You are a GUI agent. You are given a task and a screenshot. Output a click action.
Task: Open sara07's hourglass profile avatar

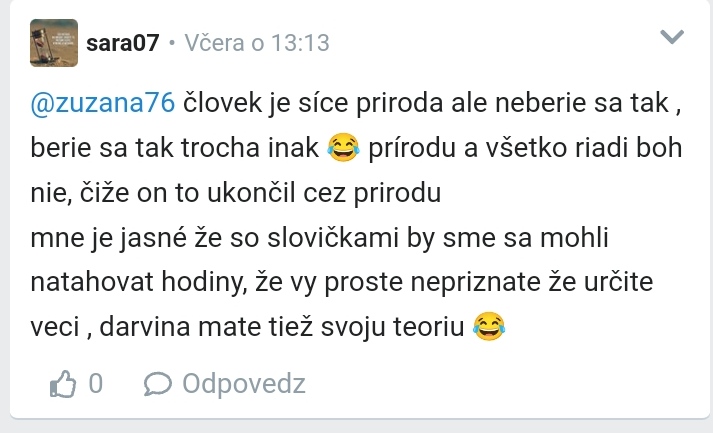[54, 43]
